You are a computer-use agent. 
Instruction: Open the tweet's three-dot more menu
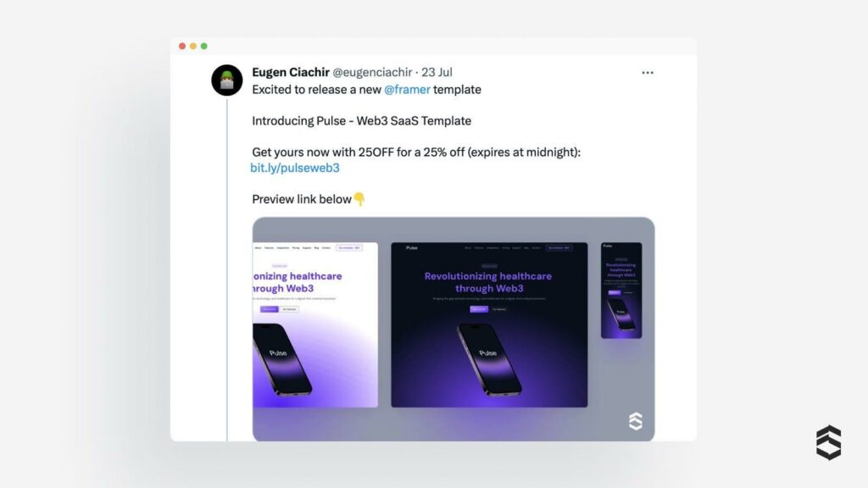648,73
